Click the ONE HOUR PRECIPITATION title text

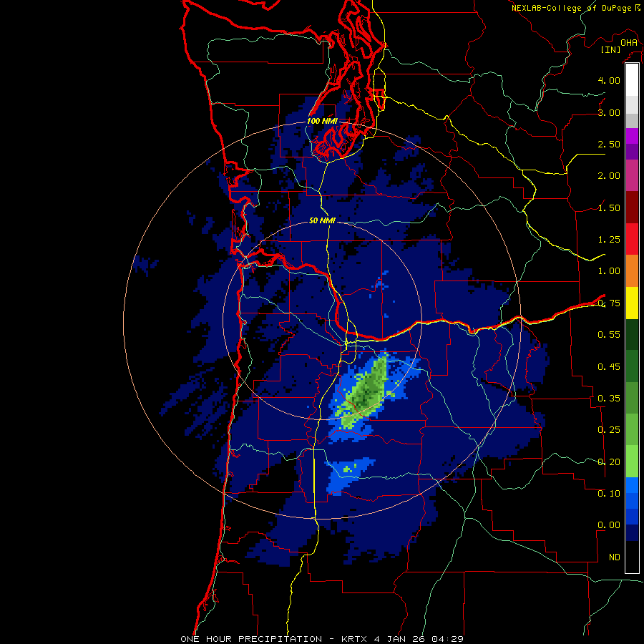coord(251,639)
